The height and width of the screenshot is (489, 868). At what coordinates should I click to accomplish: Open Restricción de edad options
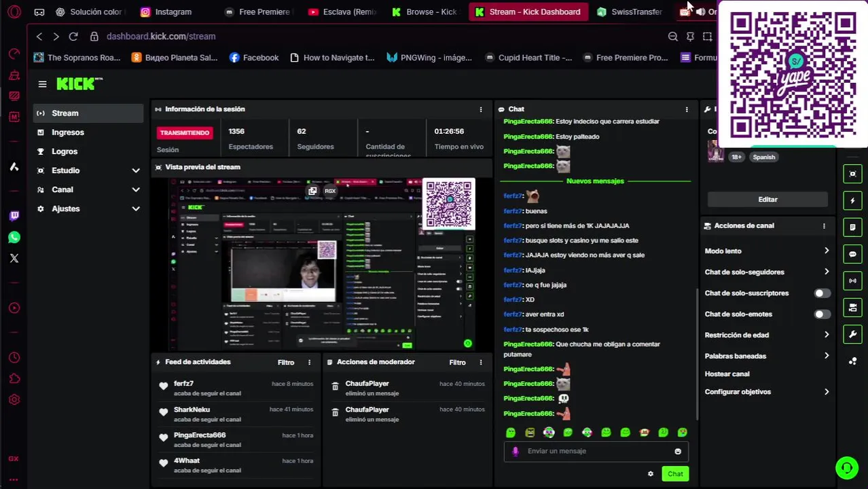click(x=767, y=335)
